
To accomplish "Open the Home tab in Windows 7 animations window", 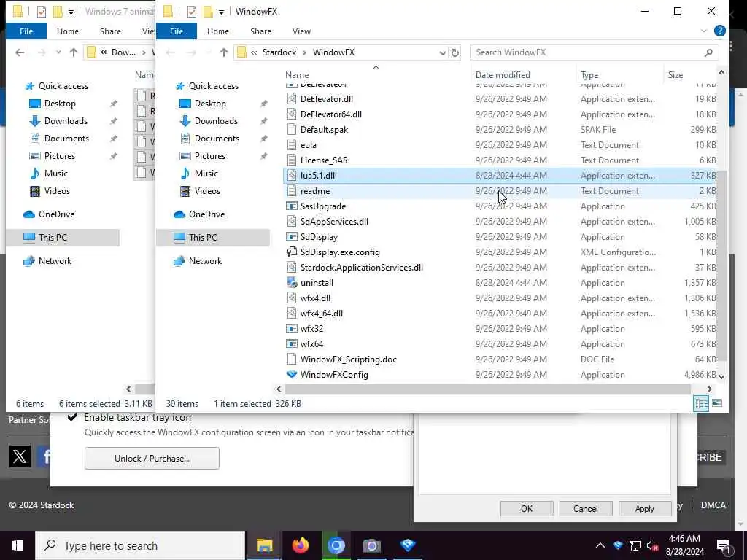I will (x=68, y=31).
